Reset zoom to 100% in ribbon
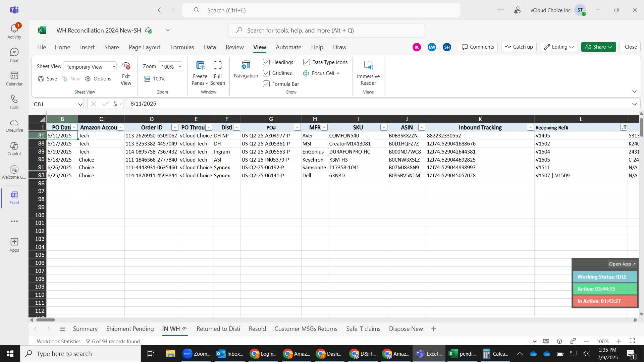Screen dimensions: 644x362 pos(155,79)
